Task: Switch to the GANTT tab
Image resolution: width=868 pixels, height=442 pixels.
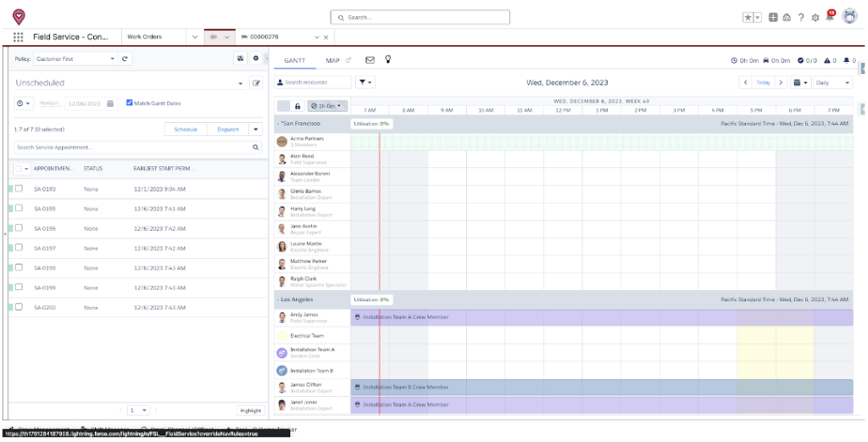Action: point(295,60)
